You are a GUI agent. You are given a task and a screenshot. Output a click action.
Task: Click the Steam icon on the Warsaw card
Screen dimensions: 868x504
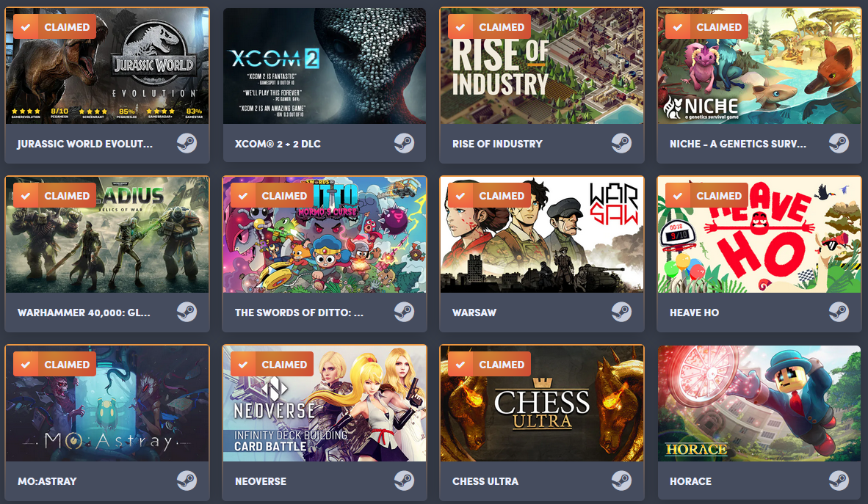click(622, 312)
